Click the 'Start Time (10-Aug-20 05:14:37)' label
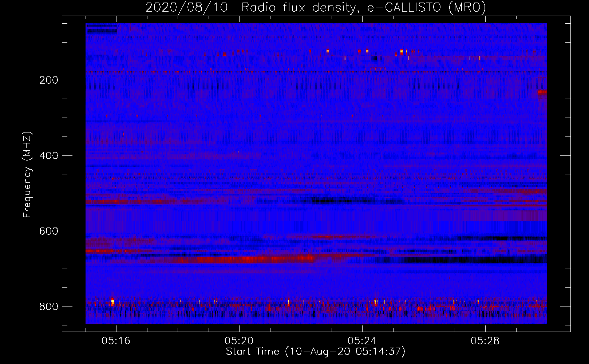The image size is (589, 364). coord(316,352)
